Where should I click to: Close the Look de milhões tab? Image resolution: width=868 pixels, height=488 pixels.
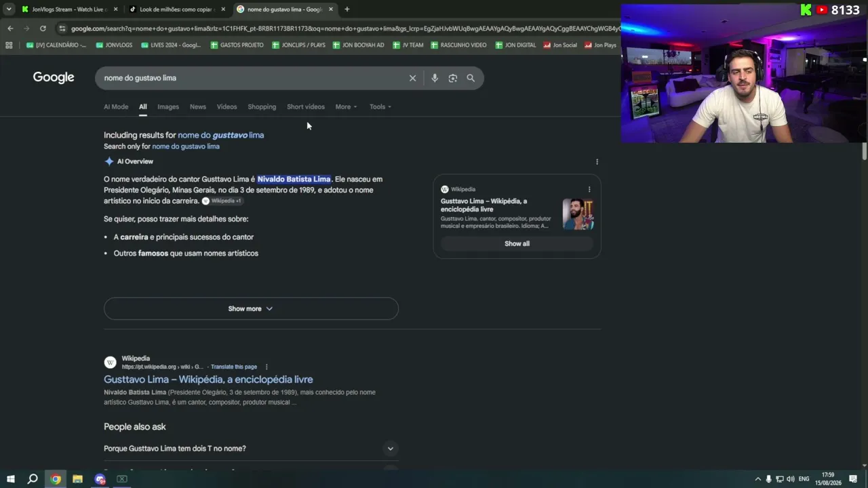[x=223, y=9]
